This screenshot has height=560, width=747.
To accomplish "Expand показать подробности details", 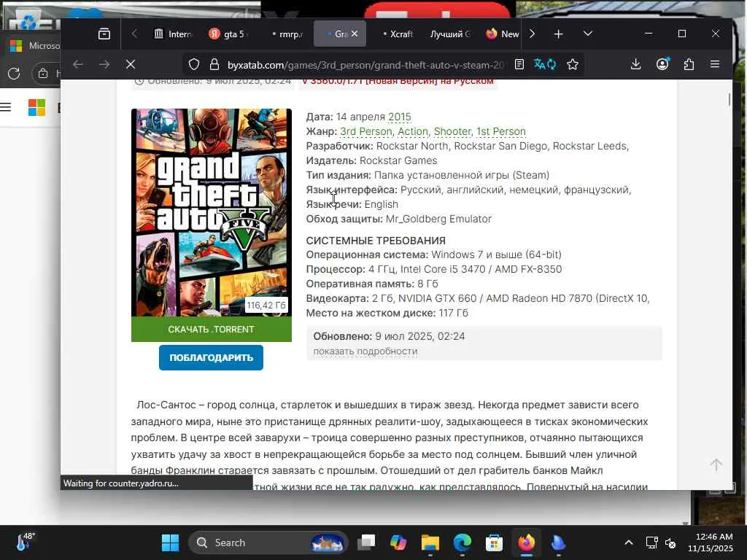I will tap(365, 351).
